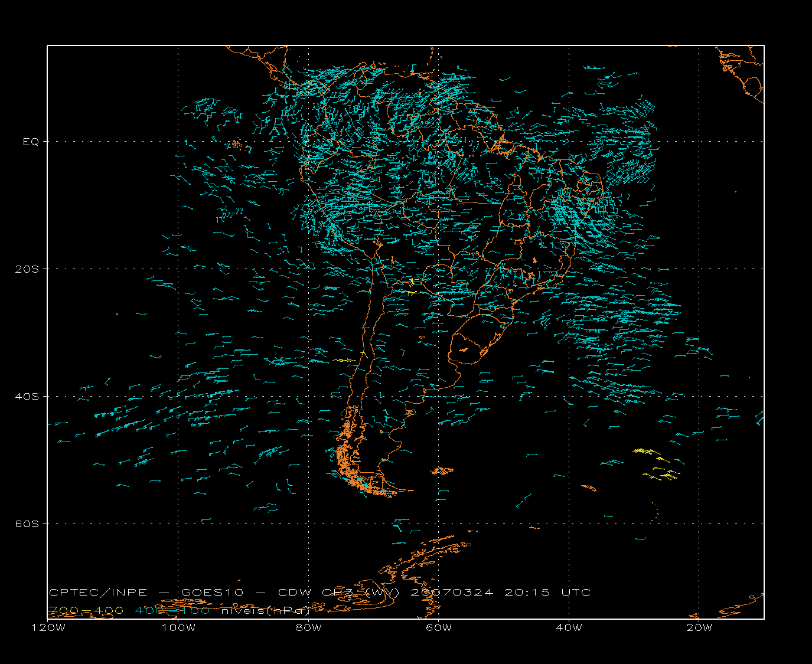
Task: Select the GOES10 satellite name text
Action: coord(211,593)
